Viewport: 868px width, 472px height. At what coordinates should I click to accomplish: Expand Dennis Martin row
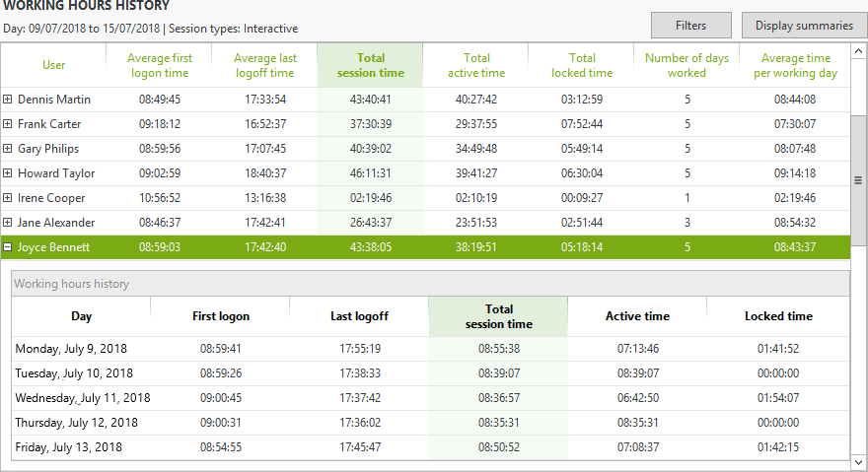pyautogui.click(x=8, y=100)
